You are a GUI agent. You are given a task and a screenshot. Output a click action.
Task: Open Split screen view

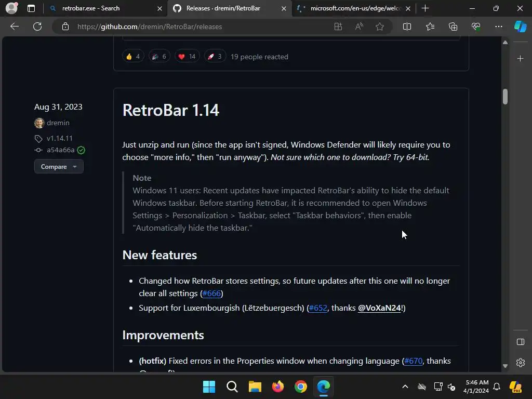coord(407,26)
